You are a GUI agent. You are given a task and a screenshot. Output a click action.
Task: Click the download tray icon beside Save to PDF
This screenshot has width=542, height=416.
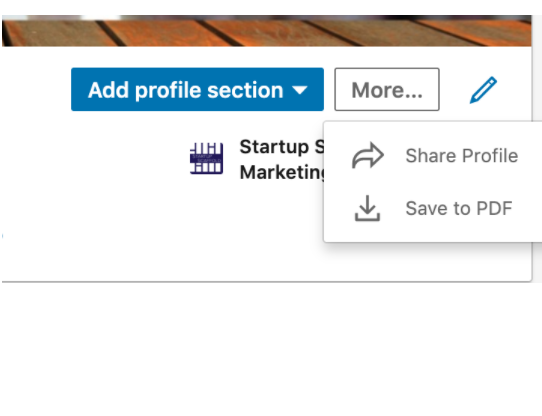(367, 208)
